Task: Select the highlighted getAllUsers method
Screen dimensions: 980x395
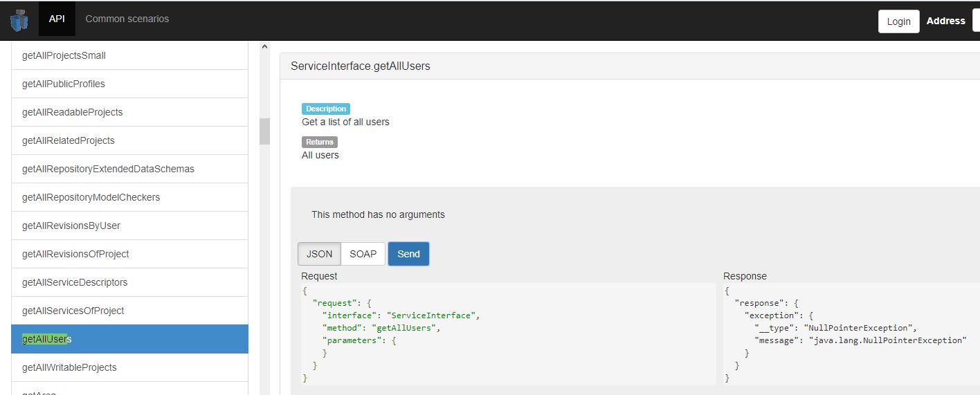Action: pyautogui.click(x=129, y=339)
